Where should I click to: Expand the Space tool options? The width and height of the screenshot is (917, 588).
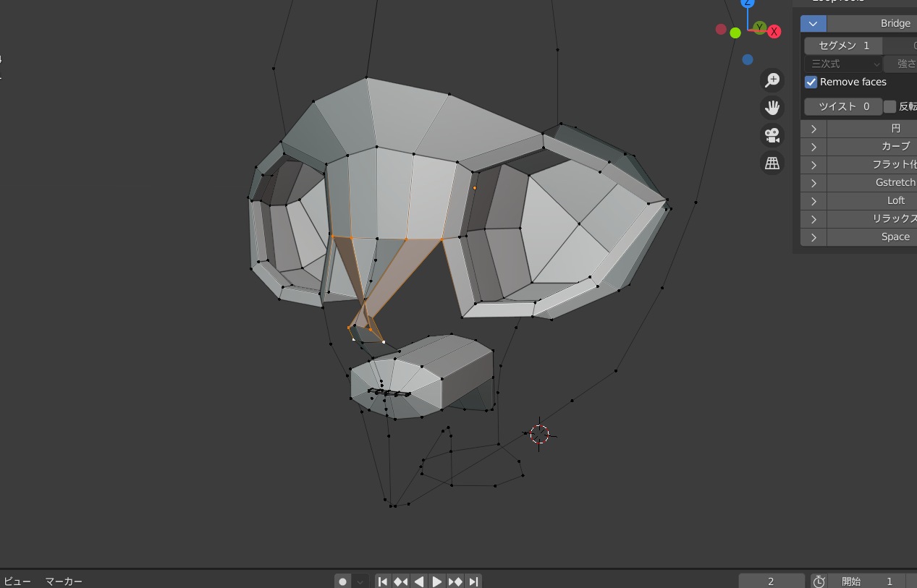coord(814,237)
